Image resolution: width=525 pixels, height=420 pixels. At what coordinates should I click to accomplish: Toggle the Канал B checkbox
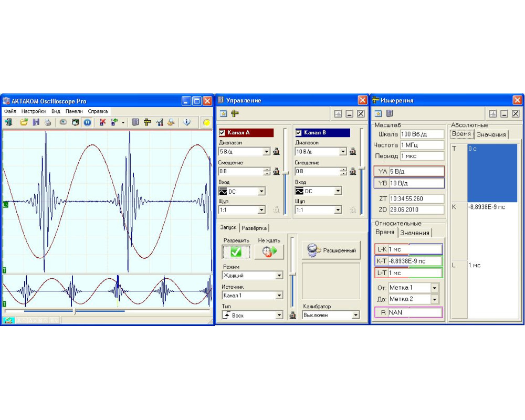coord(299,133)
